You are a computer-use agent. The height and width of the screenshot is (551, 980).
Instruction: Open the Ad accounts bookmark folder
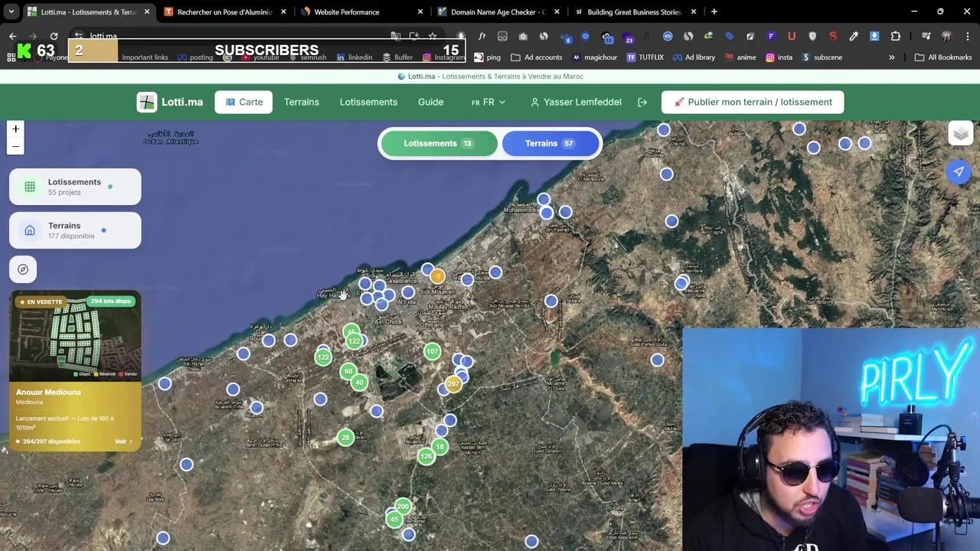[x=537, y=57]
